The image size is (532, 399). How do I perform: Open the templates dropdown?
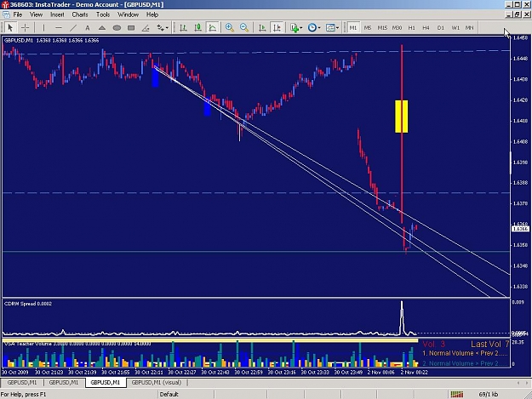coord(332,28)
